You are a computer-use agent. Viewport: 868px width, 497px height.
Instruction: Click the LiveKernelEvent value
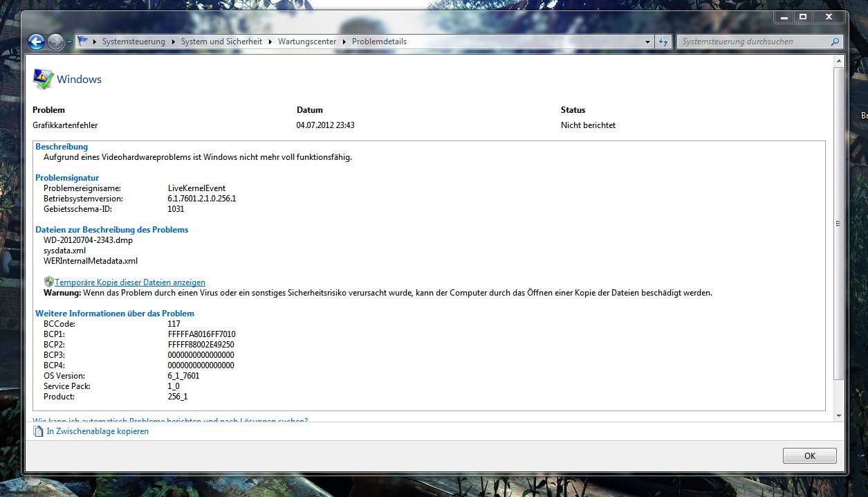tap(196, 188)
